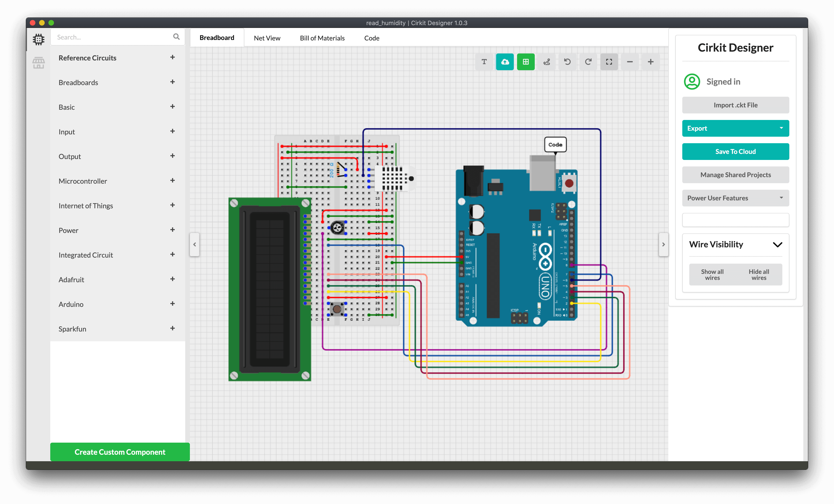Open the Bill of Materials tab

(322, 38)
